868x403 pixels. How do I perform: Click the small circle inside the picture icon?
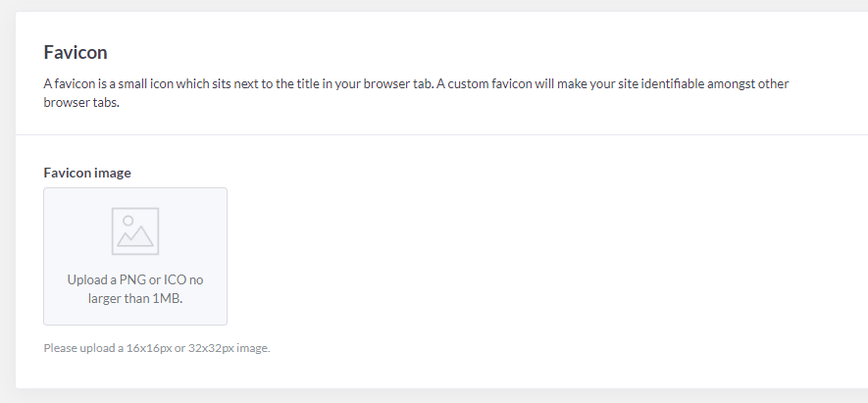click(x=128, y=221)
